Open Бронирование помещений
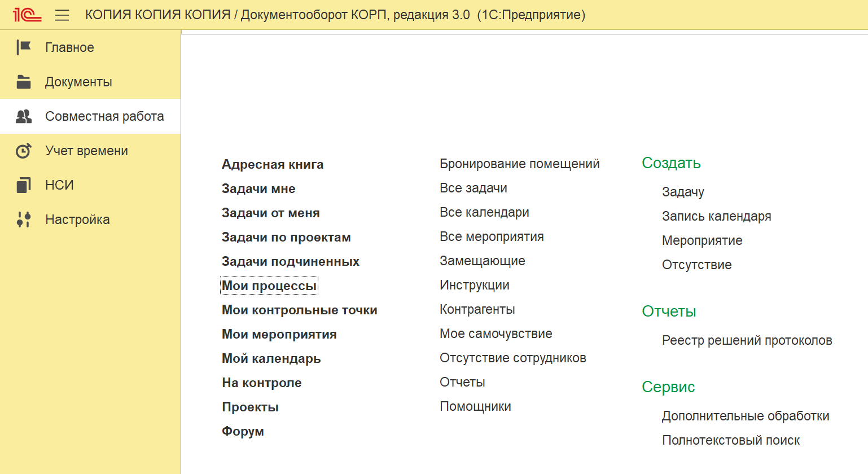 point(520,164)
